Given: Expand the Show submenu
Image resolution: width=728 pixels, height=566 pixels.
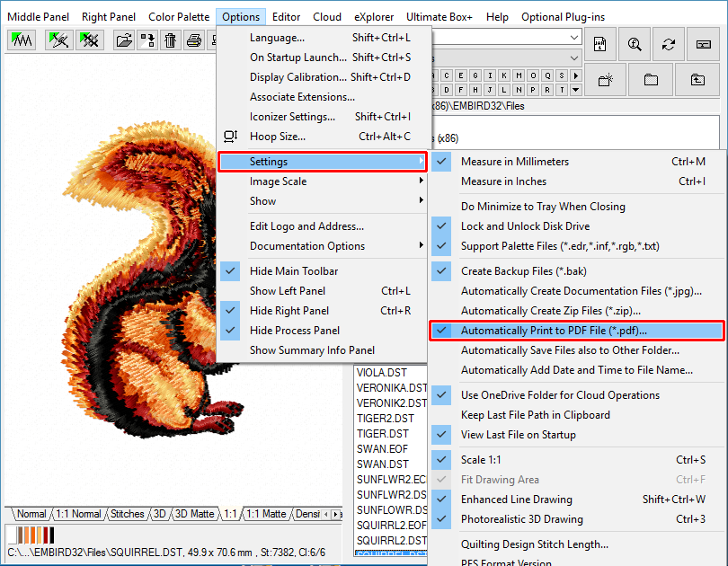Looking at the screenshot, I should (323, 201).
